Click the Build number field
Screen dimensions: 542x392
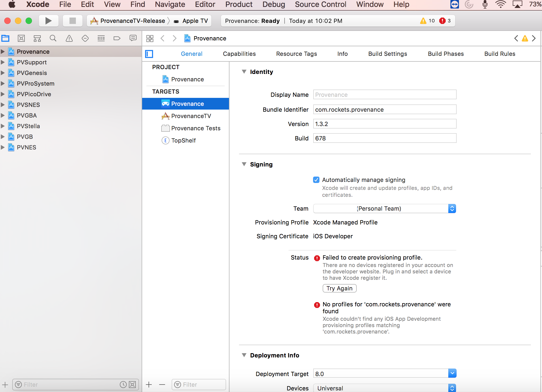(x=385, y=138)
